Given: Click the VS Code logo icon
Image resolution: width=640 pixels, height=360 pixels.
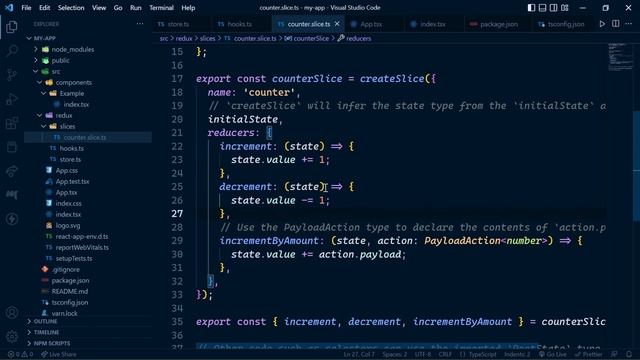Looking at the screenshot, I should coord(9,8).
